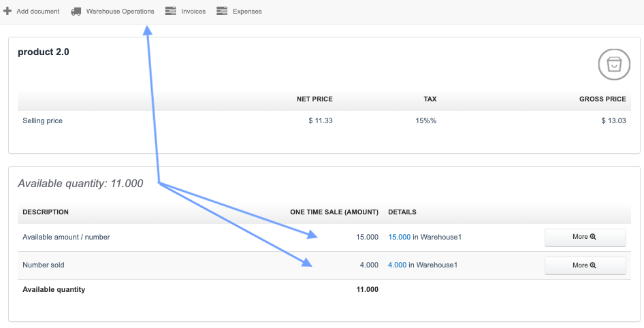Click the stacked-lines icon beside Expenses

[222, 12]
